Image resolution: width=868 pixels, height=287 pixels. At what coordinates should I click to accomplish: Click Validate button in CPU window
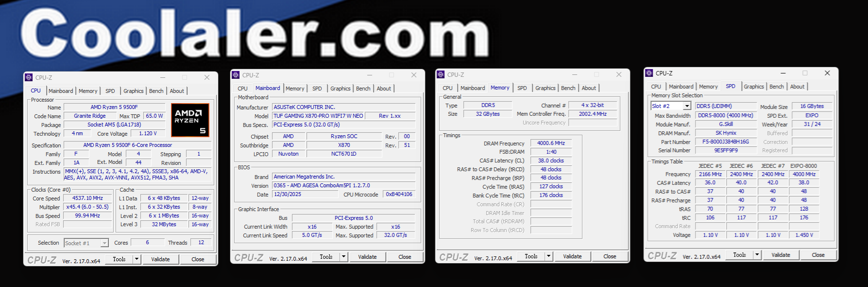coord(160,259)
